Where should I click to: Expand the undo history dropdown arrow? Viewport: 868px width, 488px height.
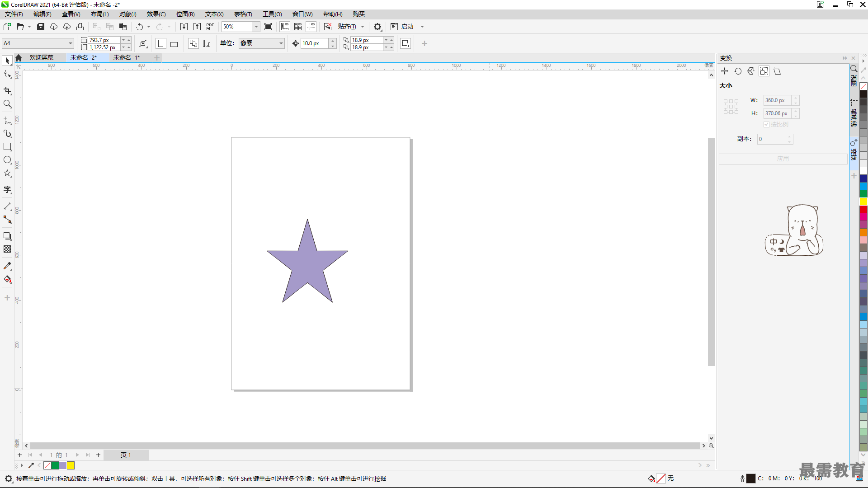[x=149, y=27]
